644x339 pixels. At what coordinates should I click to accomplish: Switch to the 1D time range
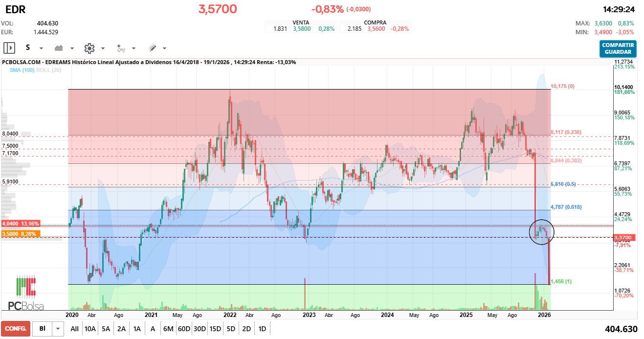coord(262,329)
